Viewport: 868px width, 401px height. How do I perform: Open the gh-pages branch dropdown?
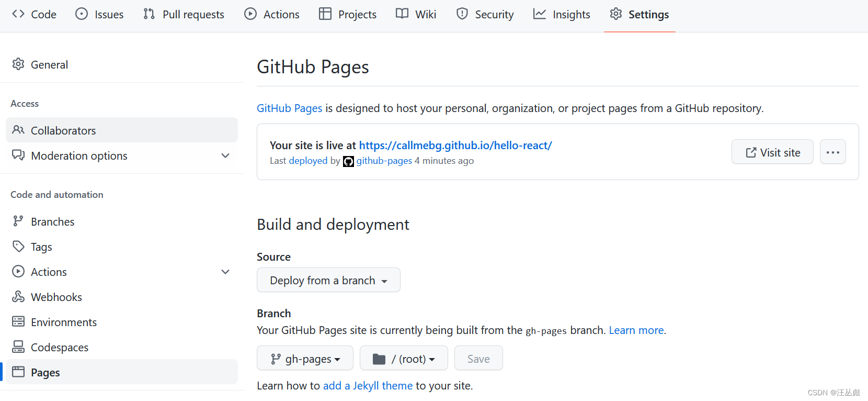(305, 358)
